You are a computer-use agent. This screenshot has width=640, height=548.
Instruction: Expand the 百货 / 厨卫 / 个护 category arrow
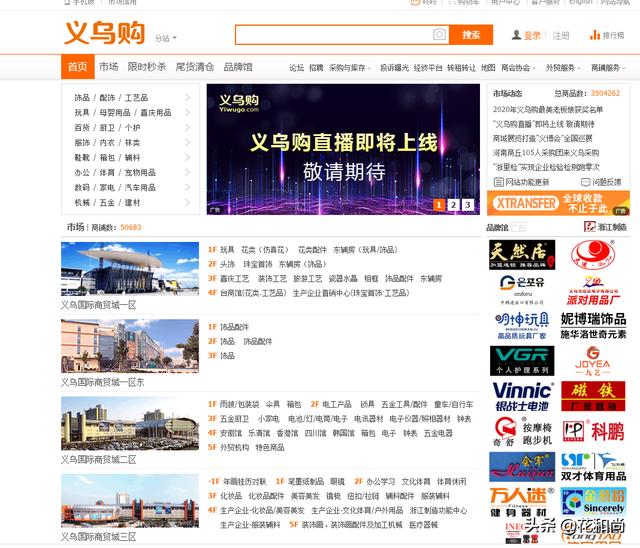click(x=188, y=127)
